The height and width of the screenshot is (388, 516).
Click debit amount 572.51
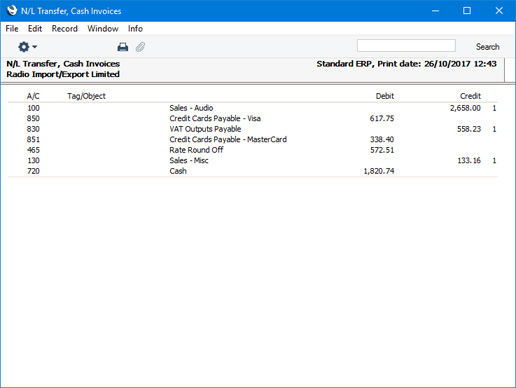382,150
